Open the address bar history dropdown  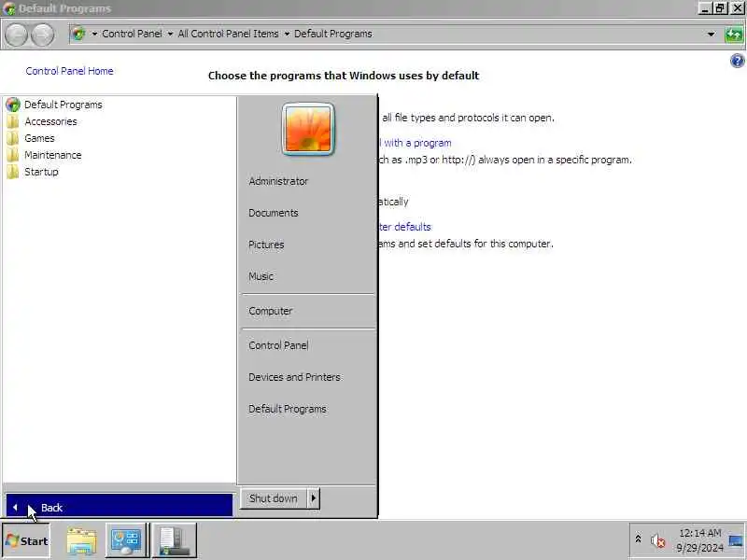(711, 34)
